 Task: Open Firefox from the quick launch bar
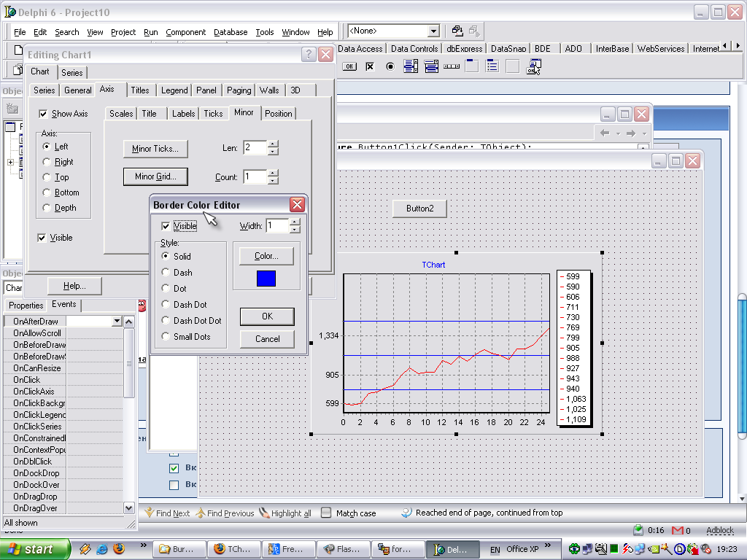tap(119, 548)
